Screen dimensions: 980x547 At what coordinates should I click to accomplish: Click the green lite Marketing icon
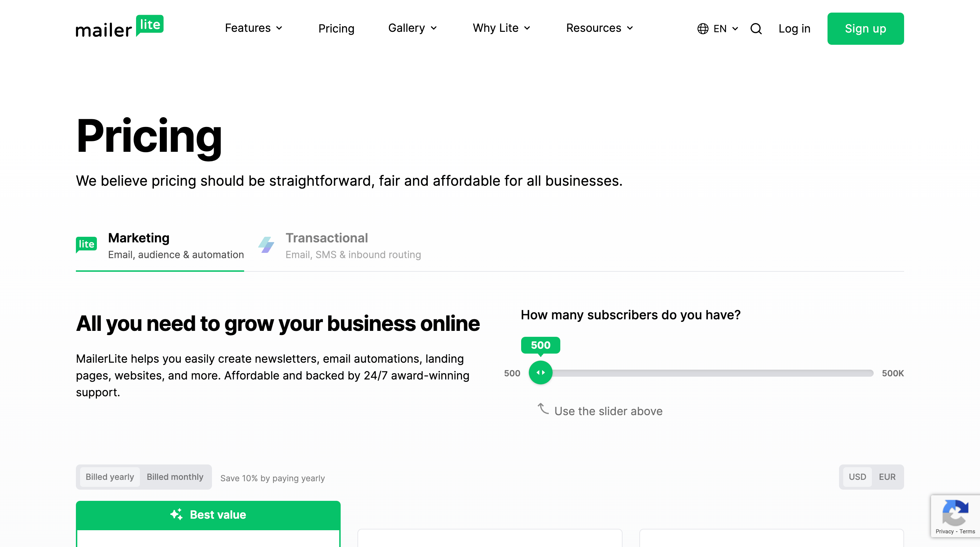pyautogui.click(x=86, y=244)
